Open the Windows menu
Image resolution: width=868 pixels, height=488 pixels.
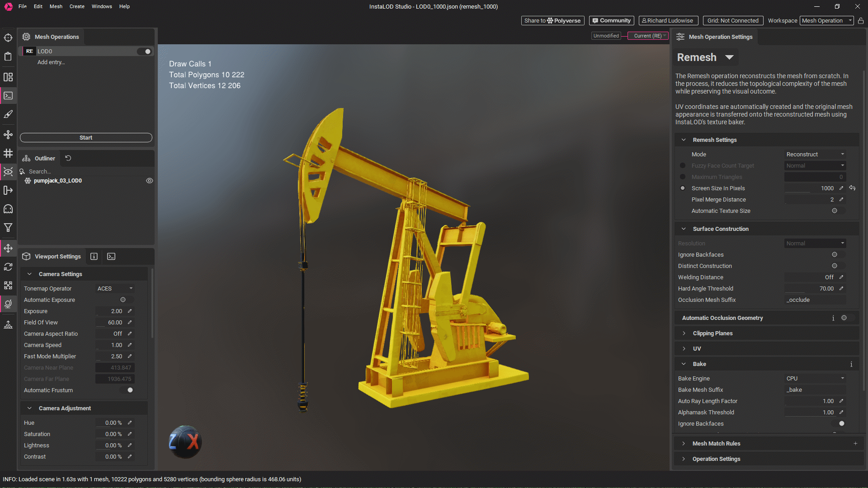click(x=102, y=6)
